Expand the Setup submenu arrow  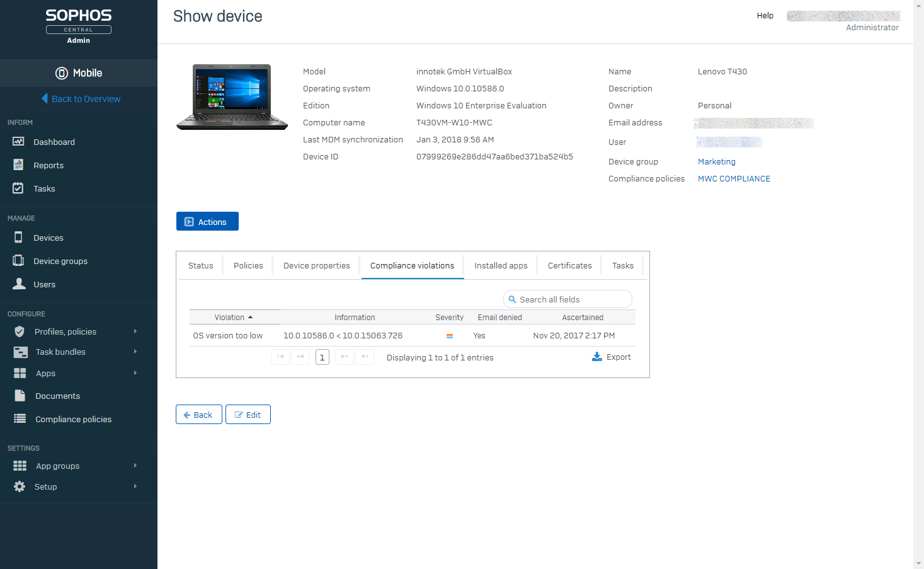[x=135, y=486]
